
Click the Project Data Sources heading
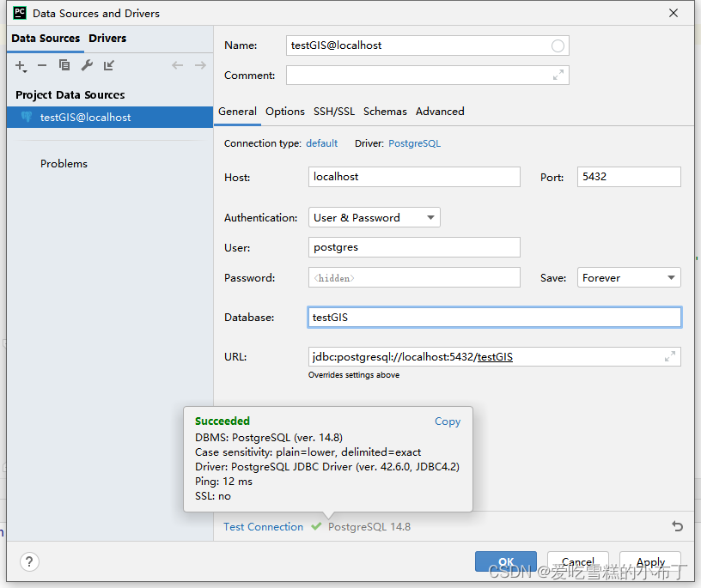pyautogui.click(x=70, y=94)
